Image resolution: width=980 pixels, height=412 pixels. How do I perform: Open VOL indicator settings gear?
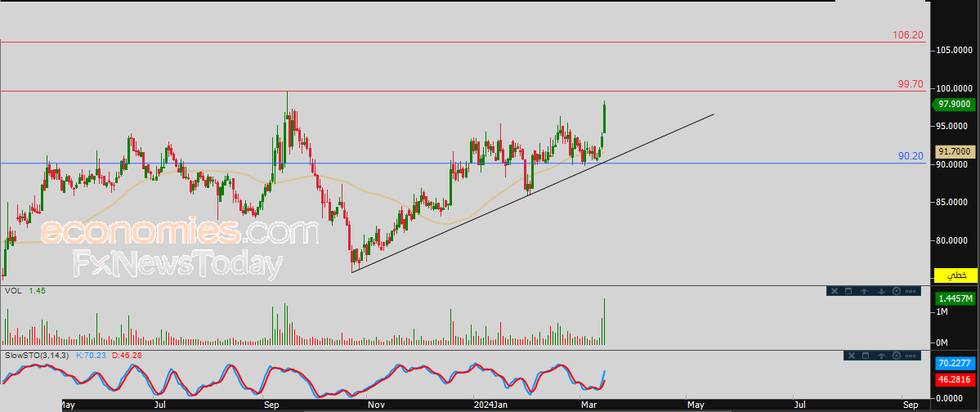pos(897,291)
